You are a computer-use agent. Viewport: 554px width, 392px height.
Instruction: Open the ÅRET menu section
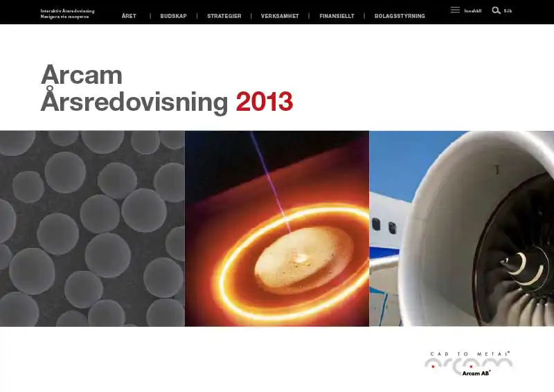coord(129,16)
